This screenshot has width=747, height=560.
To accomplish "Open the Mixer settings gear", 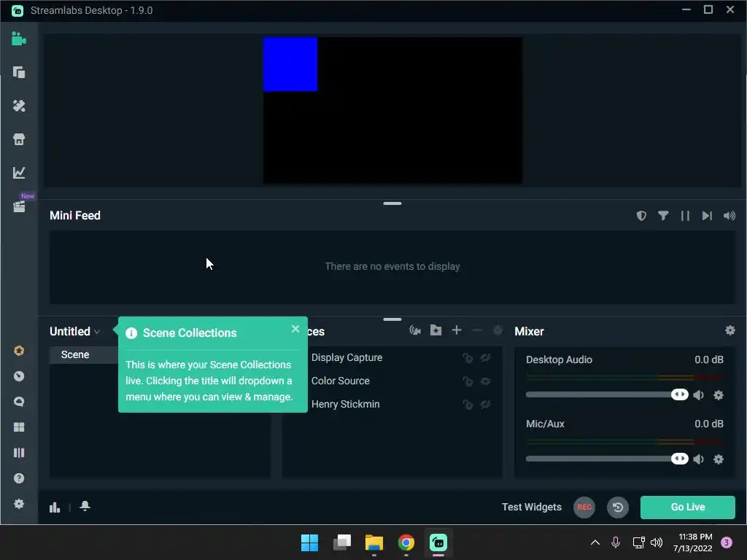I will point(729,330).
